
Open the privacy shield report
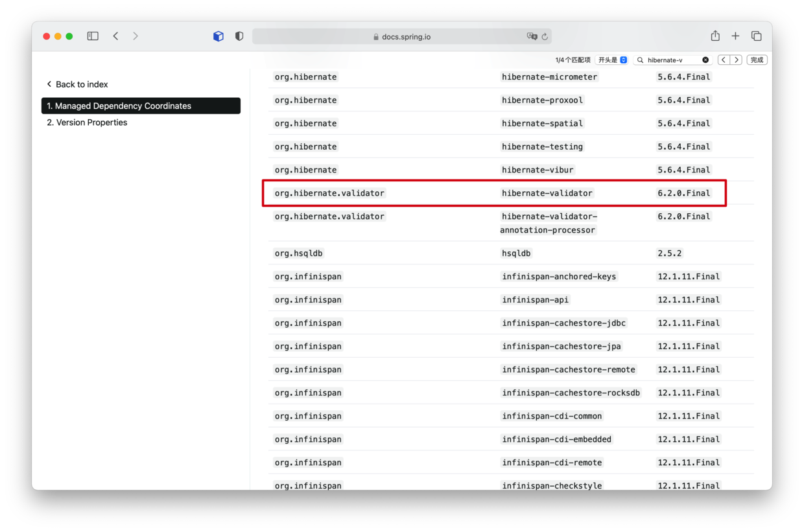coord(239,36)
